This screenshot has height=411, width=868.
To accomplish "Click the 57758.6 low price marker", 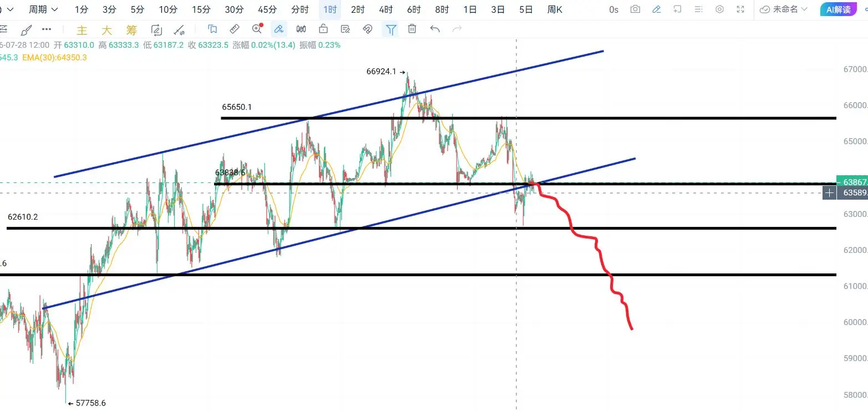I will pos(87,403).
